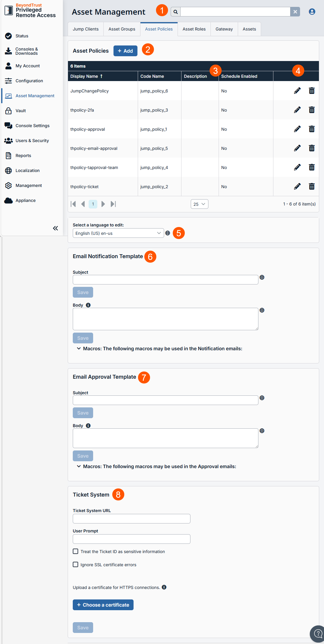Open Localization settings in the sidebar

[27, 170]
